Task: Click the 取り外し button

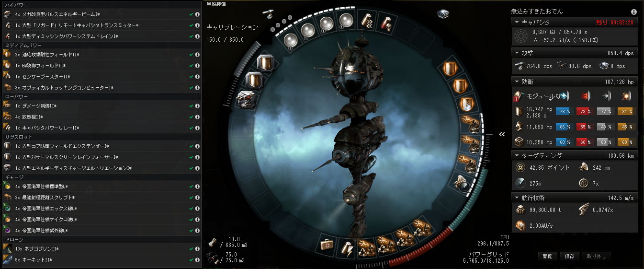Action: (596, 256)
